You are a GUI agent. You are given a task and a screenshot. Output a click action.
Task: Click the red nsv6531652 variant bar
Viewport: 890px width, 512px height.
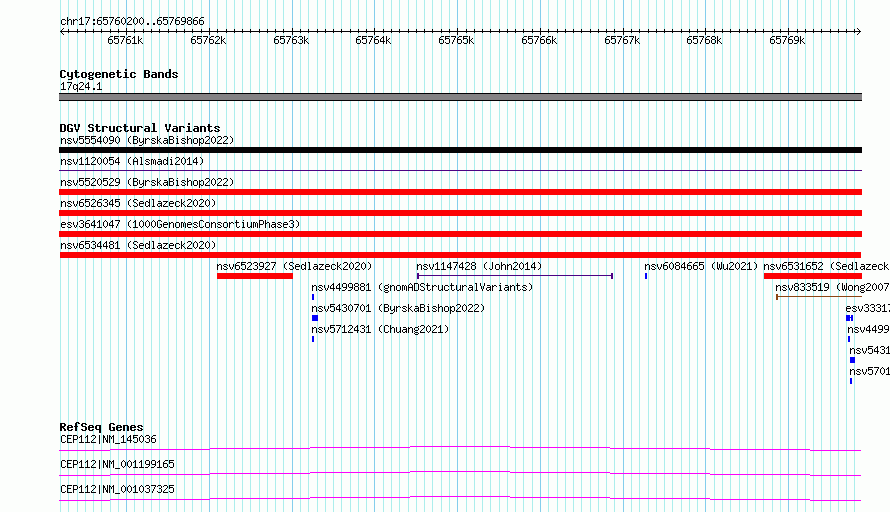813,276
